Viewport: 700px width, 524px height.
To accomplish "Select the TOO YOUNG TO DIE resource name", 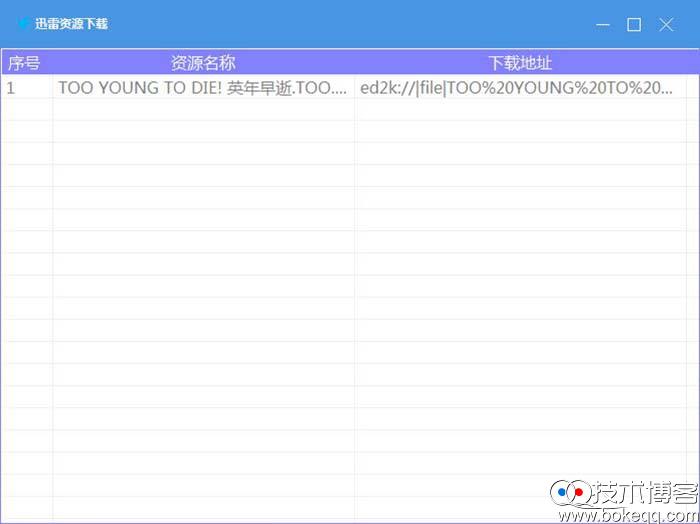I will 203,88.
